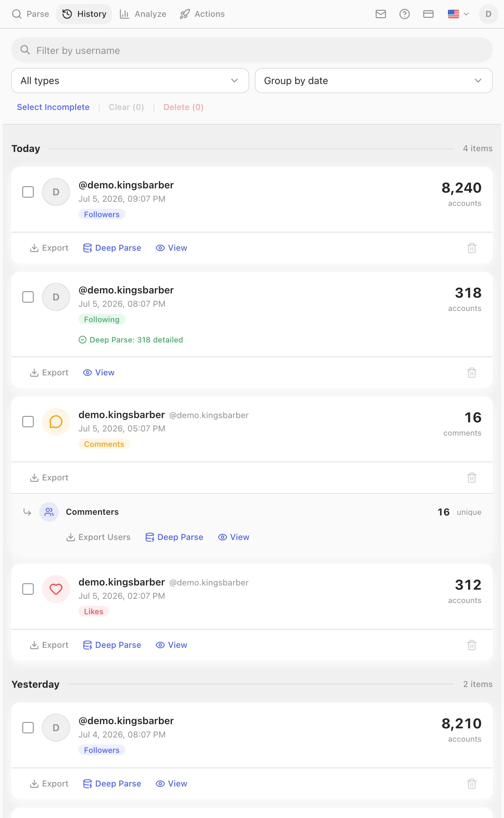Screen dimensions: 504x818
Task: Click Export Users under Commenters
Action: 98,537
